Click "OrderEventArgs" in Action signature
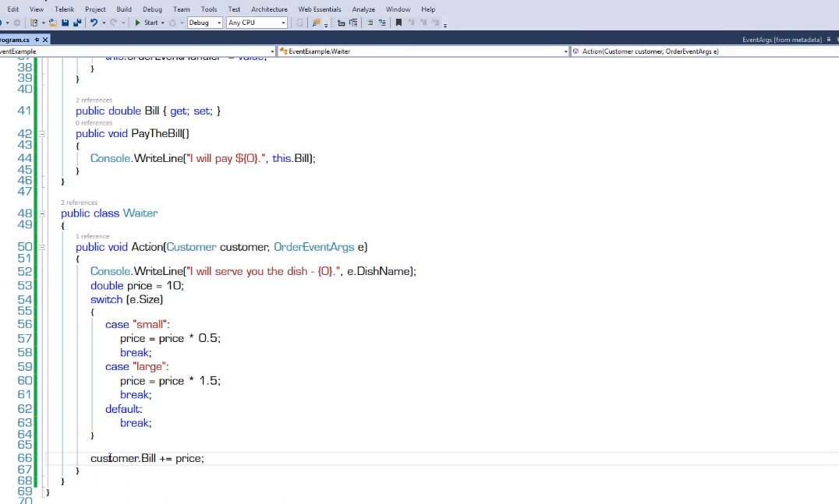 [314, 247]
